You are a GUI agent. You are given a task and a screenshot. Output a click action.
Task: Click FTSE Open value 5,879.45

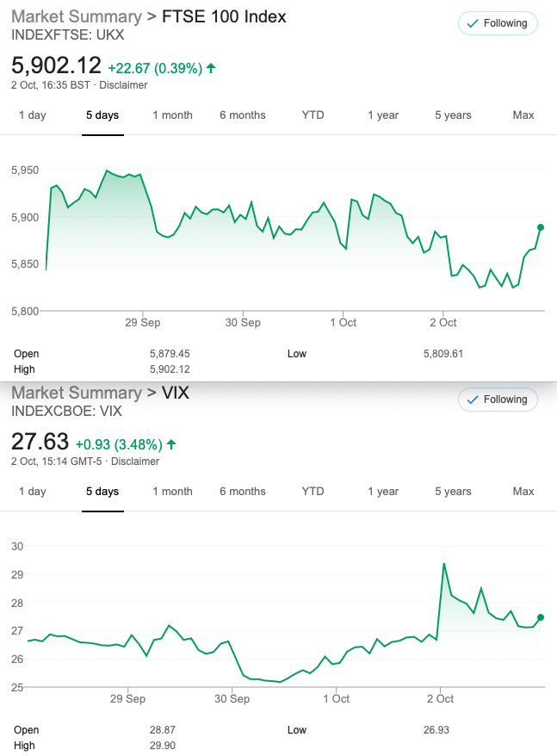click(170, 354)
